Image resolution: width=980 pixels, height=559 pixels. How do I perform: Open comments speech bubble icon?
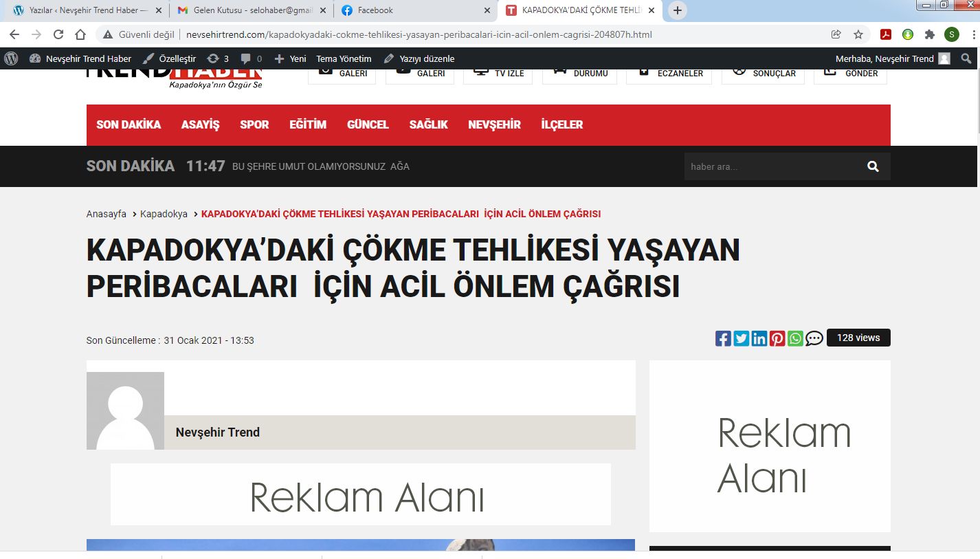(814, 338)
